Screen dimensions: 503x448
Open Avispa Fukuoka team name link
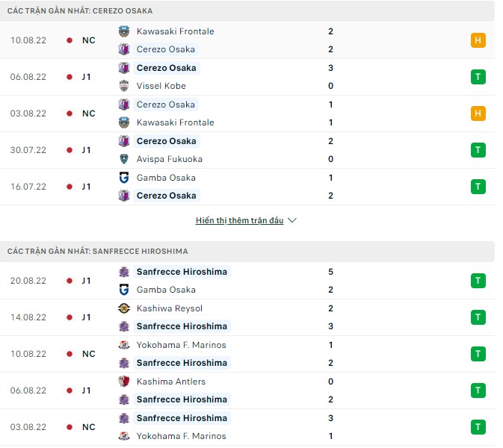tap(170, 159)
